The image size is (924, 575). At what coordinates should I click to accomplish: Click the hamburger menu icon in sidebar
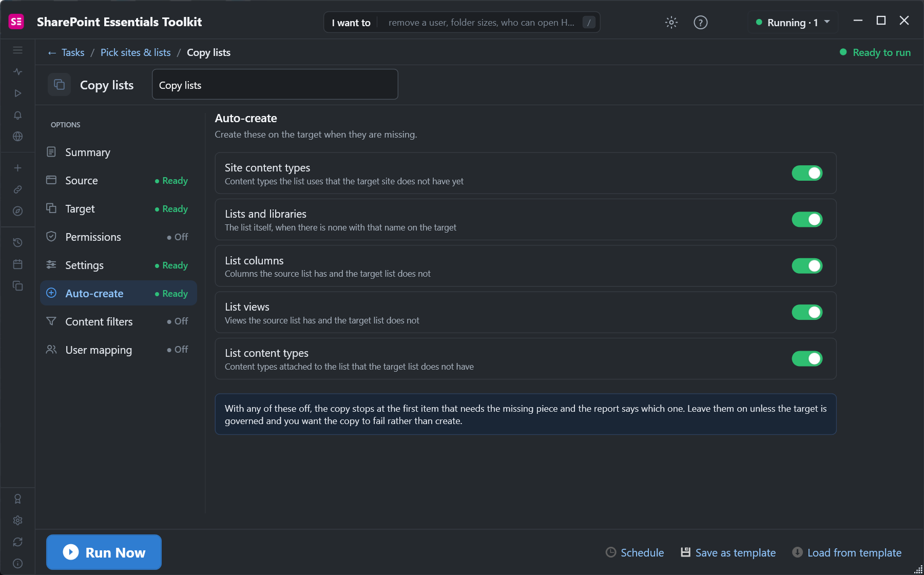coord(18,50)
